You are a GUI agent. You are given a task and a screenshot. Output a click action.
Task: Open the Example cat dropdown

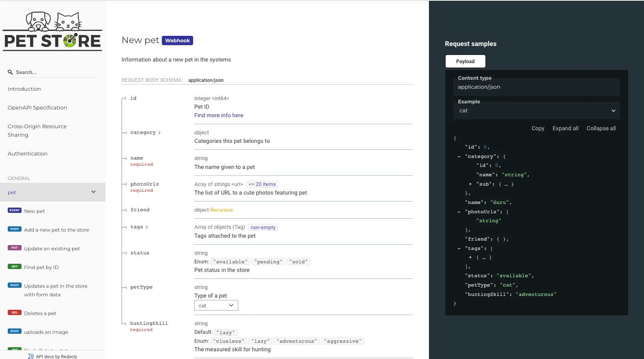click(536, 111)
